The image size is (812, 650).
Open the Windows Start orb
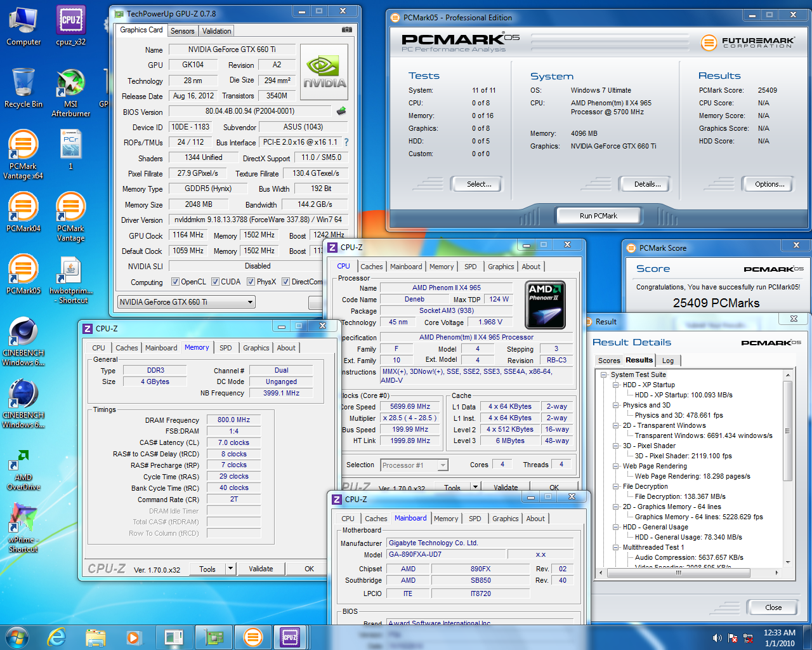[16, 637]
